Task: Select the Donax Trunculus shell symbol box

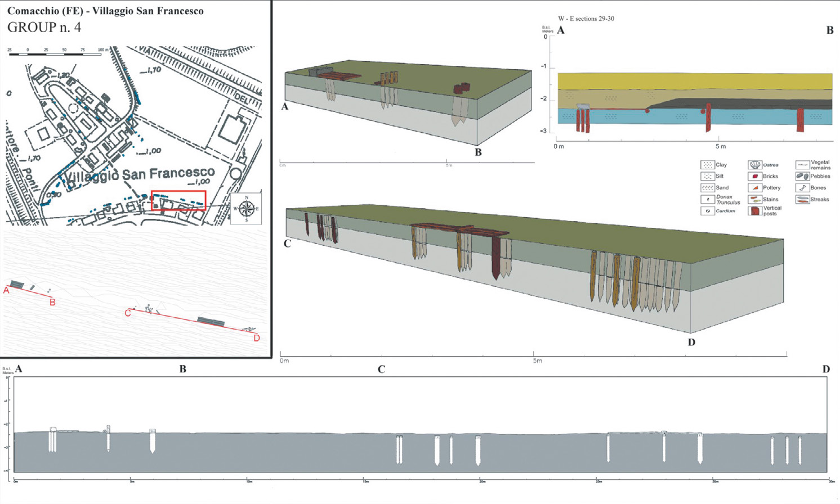Action: pos(707,199)
